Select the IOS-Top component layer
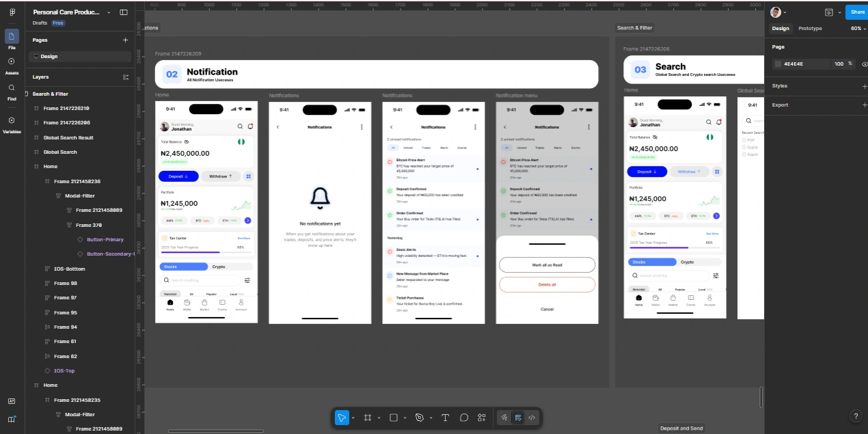Image resolution: width=868 pixels, height=434 pixels. tap(64, 370)
